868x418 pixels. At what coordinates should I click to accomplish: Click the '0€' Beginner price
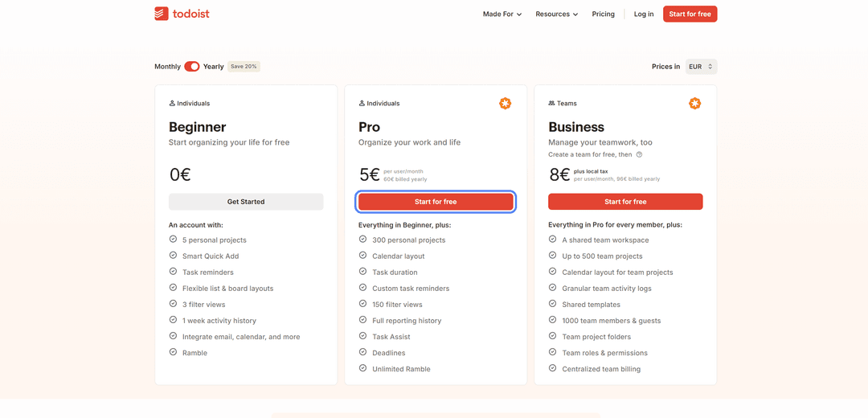[x=180, y=175]
